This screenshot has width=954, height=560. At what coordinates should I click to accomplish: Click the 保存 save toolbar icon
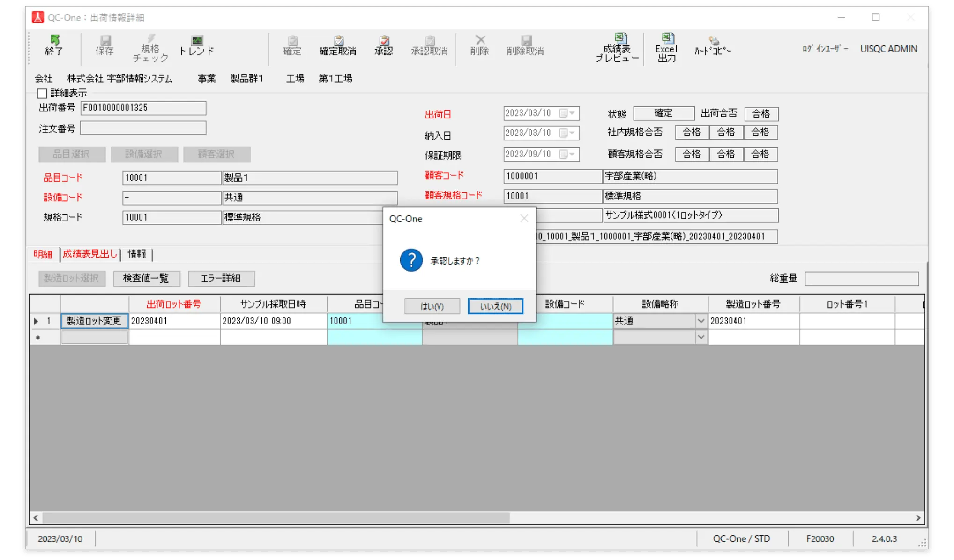pos(104,46)
